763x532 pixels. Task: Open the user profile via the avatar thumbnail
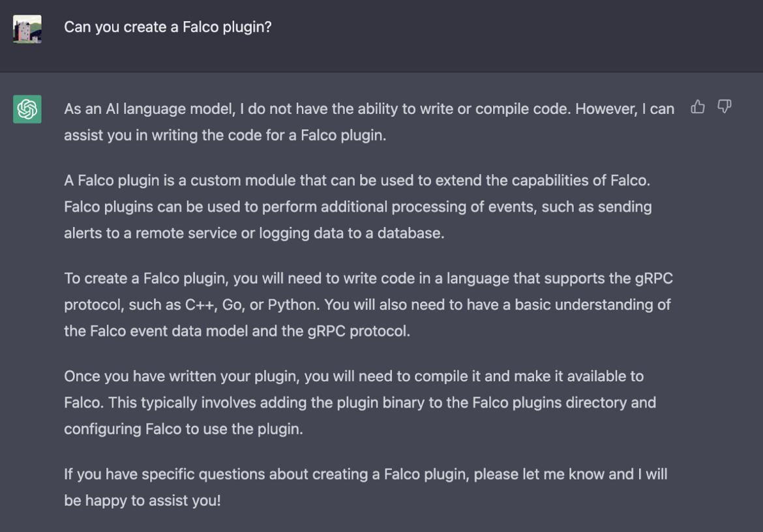pos(27,28)
